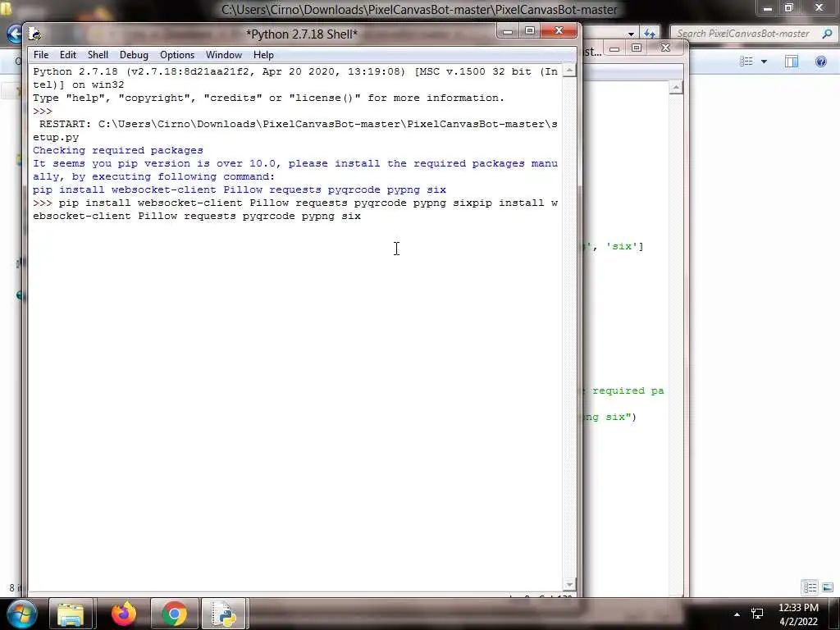The image size is (840, 630).
Task: Click the 'six' string in the editor window
Action: (622, 246)
